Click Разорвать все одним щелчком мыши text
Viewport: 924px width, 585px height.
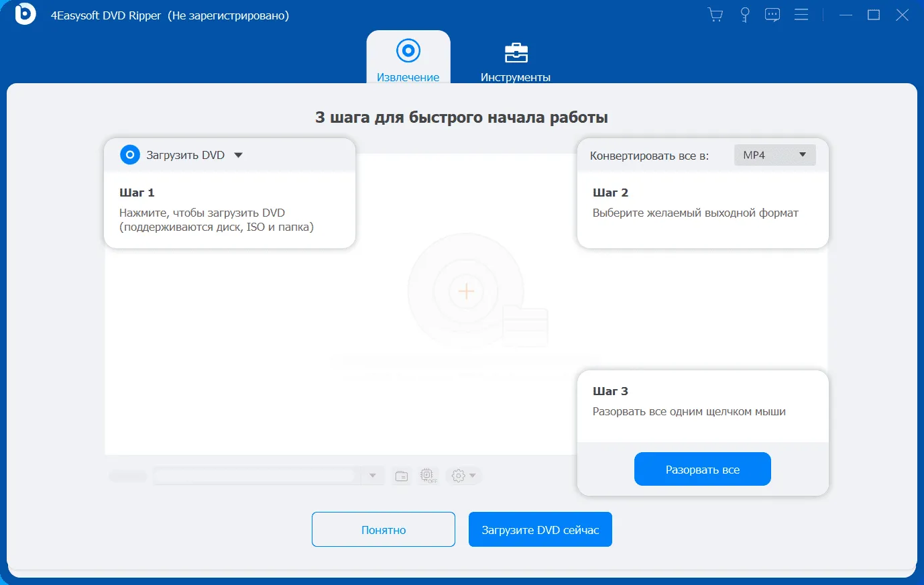[x=689, y=411]
